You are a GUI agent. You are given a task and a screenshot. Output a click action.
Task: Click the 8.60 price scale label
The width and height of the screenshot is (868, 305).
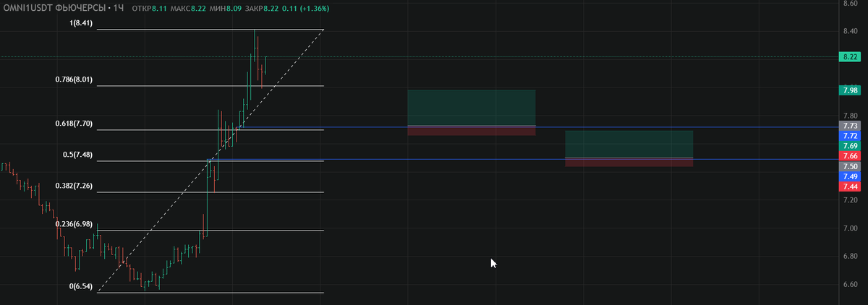click(x=849, y=3)
